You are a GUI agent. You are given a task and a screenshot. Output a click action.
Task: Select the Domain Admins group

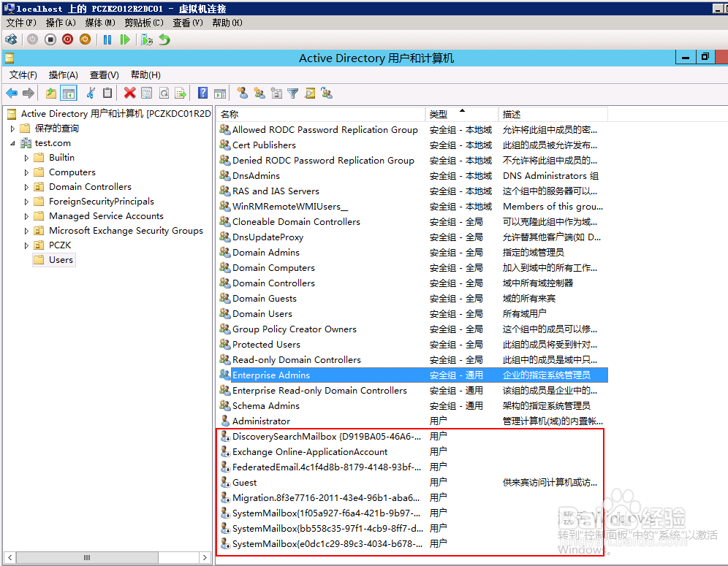pos(265,253)
